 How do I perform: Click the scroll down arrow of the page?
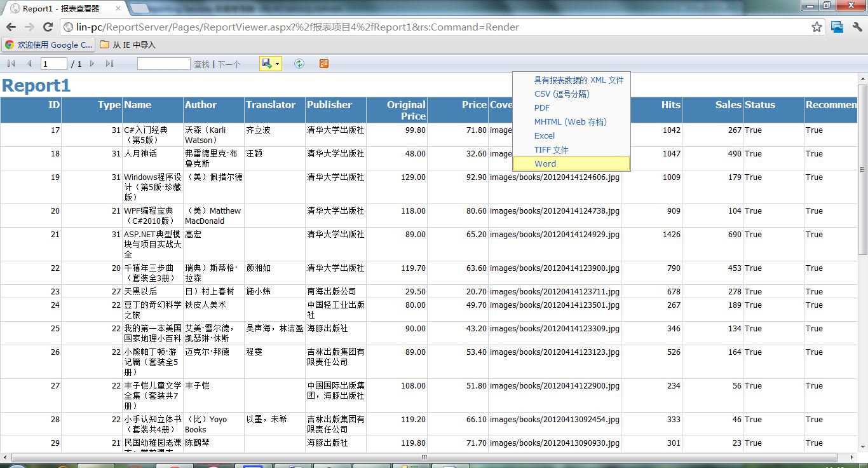pyautogui.click(x=863, y=448)
